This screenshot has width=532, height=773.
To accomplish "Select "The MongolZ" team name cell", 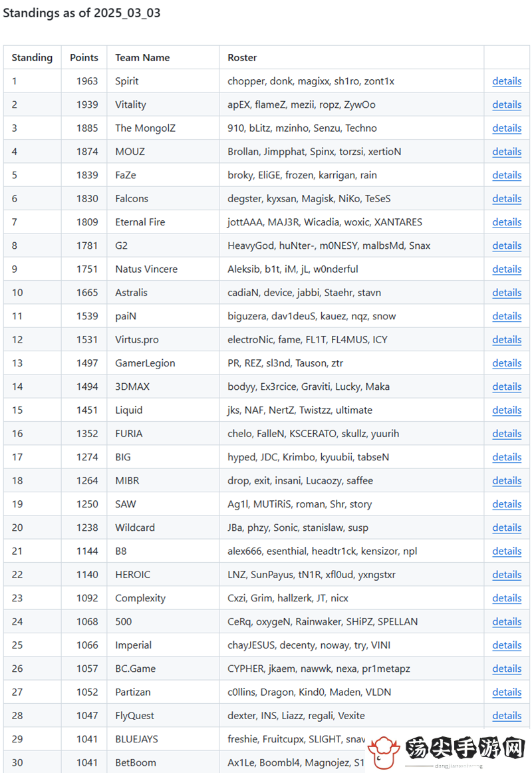I will [146, 128].
